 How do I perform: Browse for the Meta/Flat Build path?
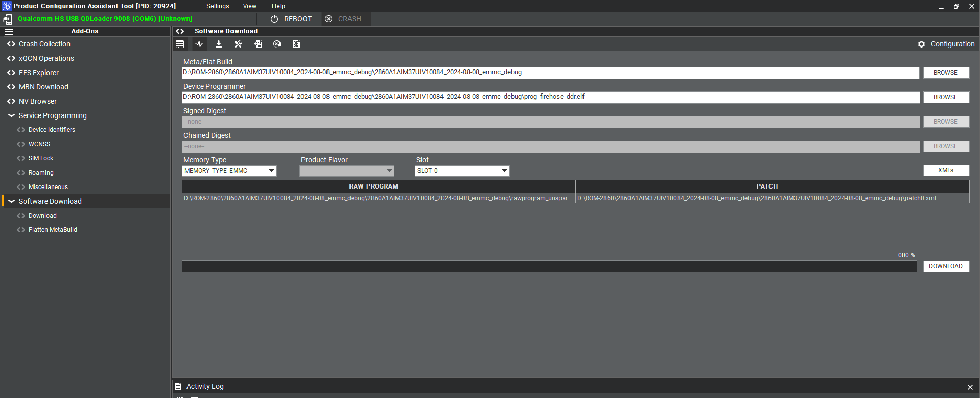tap(945, 73)
